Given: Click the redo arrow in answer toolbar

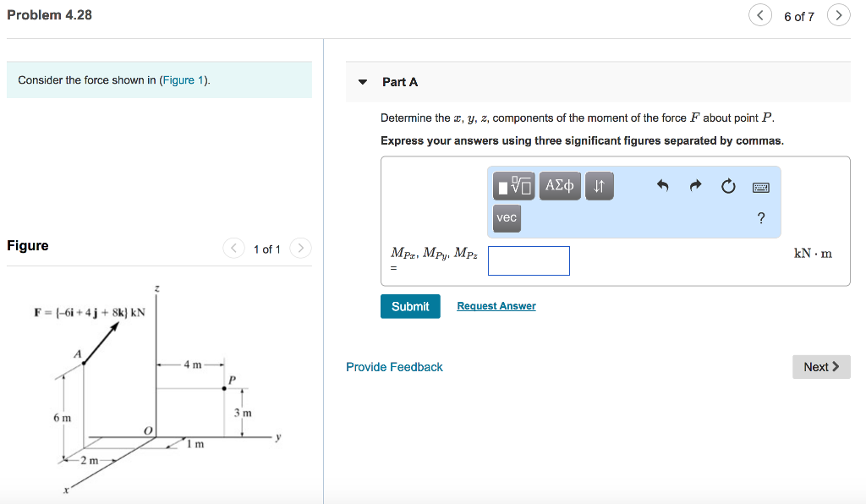Looking at the screenshot, I should click(695, 185).
